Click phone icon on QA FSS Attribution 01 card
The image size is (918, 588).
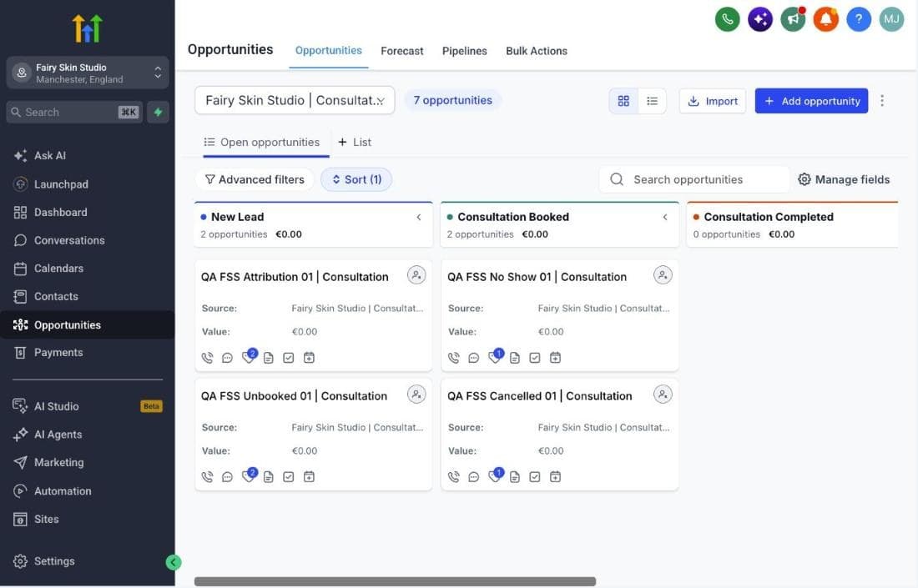[207, 358]
